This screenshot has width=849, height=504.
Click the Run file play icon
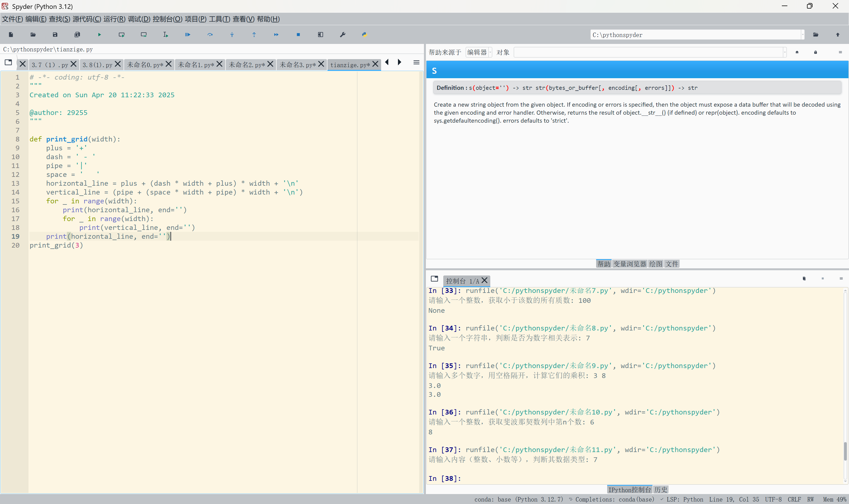(99, 35)
